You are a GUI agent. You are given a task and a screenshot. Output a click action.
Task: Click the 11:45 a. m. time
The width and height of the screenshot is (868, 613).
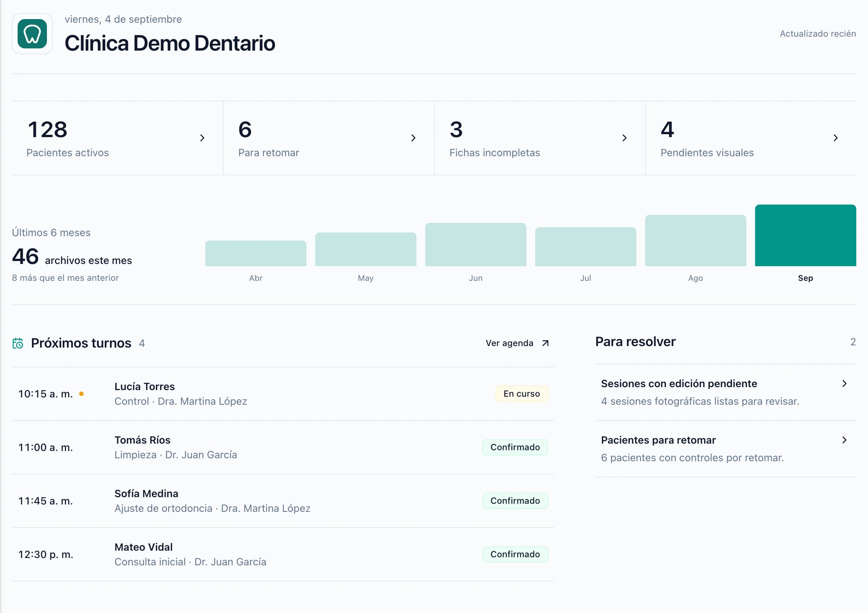pyautogui.click(x=45, y=501)
